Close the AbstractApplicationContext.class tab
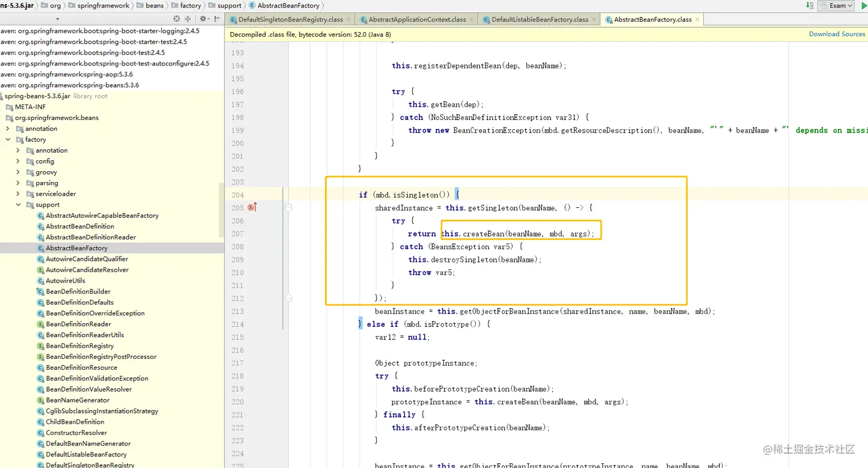The width and height of the screenshot is (868, 468). pos(471,20)
